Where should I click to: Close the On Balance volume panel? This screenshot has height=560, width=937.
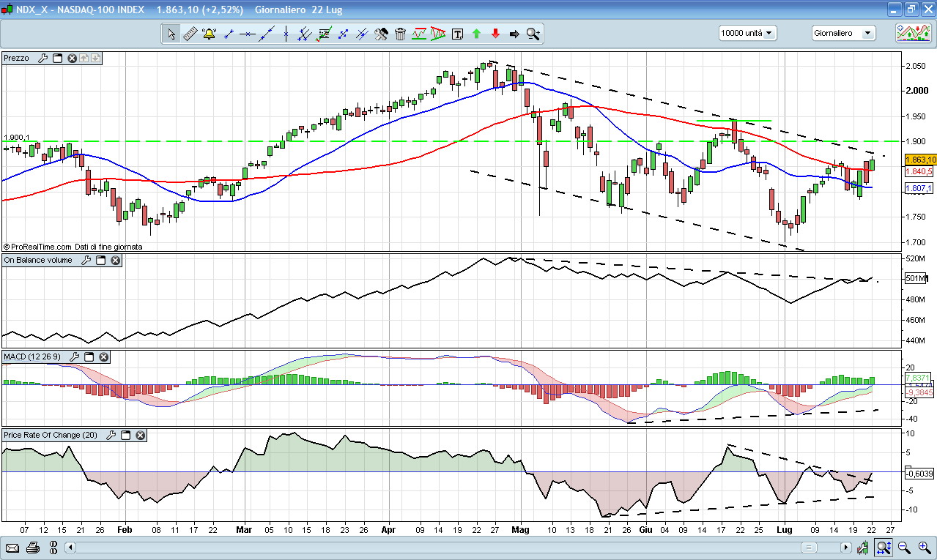(x=115, y=260)
